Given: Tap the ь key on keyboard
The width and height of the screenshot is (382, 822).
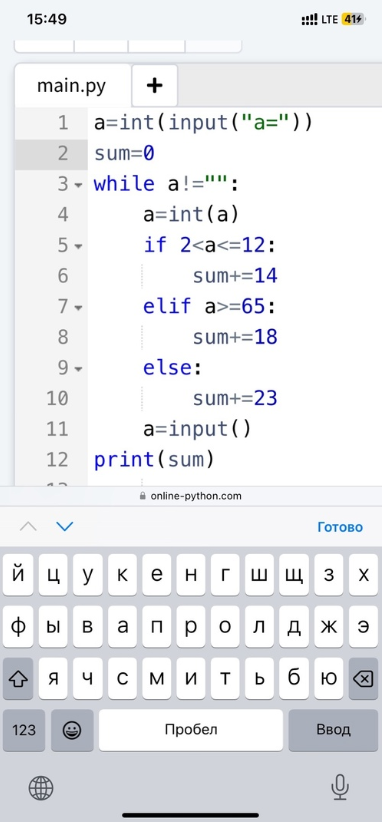Looking at the screenshot, I should 260,678.
